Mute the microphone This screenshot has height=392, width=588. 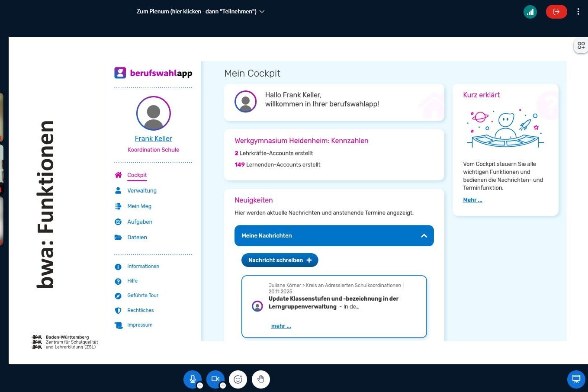pyautogui.click(x=193, y=379)
